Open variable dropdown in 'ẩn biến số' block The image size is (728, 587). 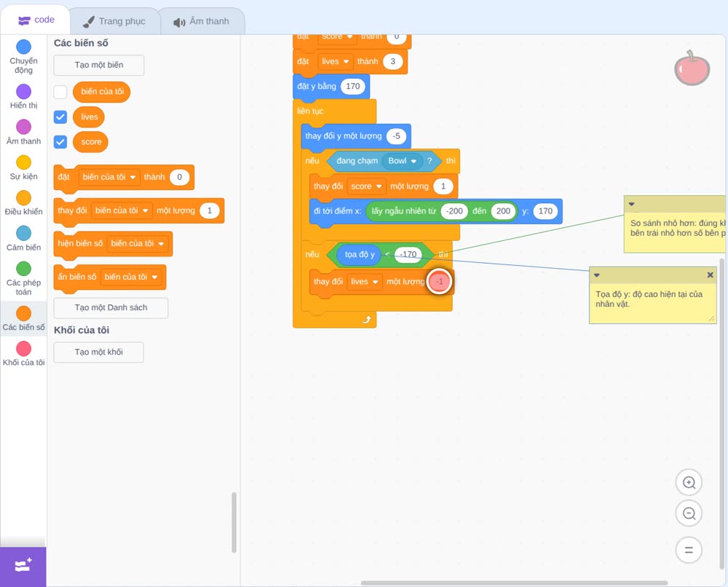tap(131, 277)
